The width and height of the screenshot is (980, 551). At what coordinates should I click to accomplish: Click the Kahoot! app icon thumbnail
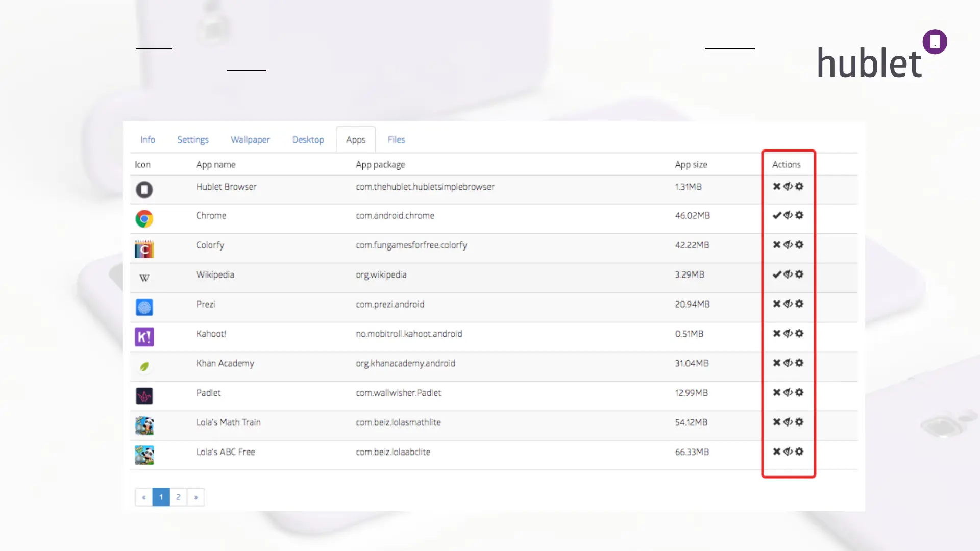click(x=144, y=337)
